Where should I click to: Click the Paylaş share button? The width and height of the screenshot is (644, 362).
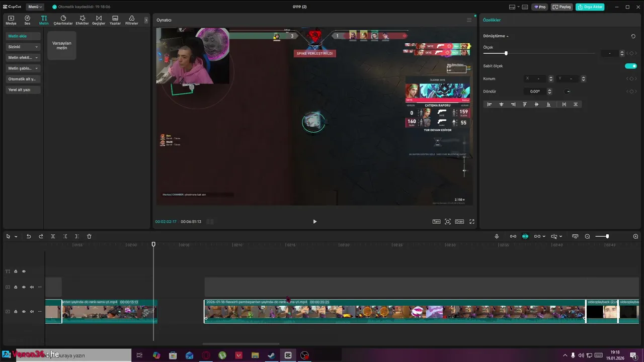pyautogui.click(x=562, y=7)
